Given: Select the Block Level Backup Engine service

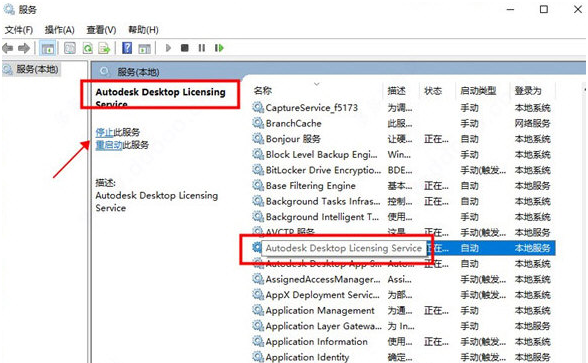Looking at the screenshot, I should coord(403,154).
